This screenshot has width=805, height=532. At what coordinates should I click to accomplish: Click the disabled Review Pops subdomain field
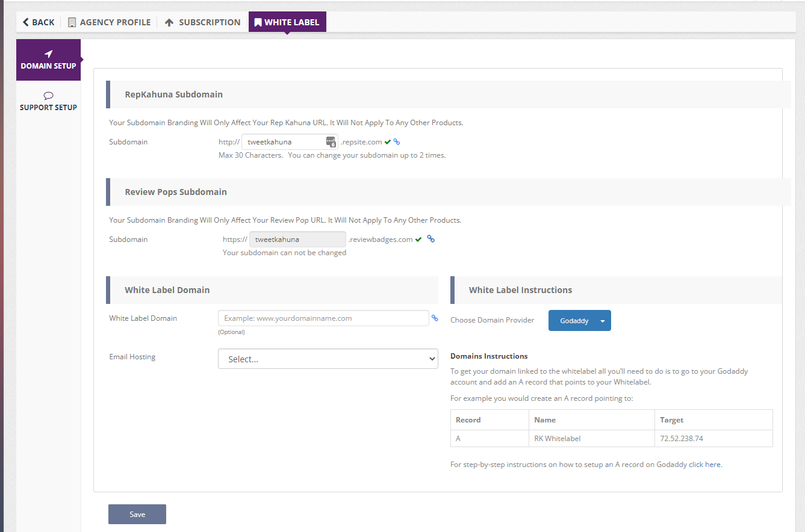(297, 240)
